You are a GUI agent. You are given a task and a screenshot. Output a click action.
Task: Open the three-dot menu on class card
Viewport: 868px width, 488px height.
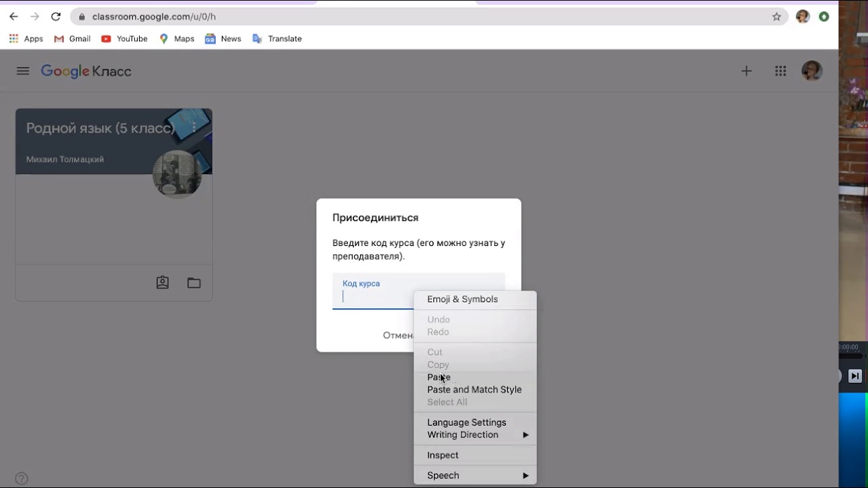194,128
